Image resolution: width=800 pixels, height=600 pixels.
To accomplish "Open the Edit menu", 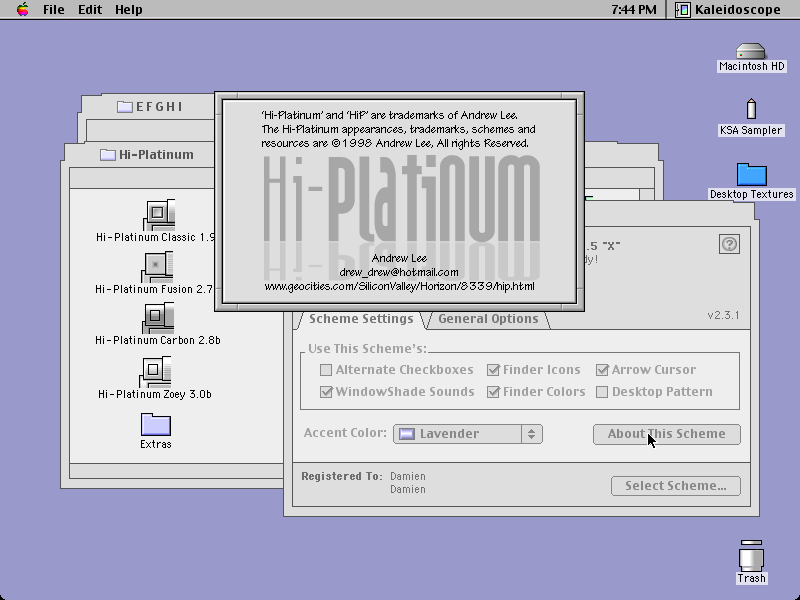I will pos(90,9).
